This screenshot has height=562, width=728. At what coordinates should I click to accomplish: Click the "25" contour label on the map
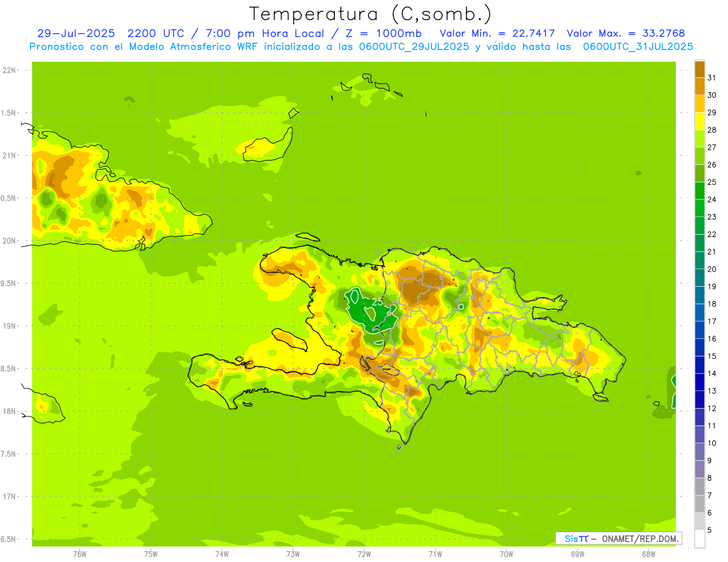(x=377, y=301)
